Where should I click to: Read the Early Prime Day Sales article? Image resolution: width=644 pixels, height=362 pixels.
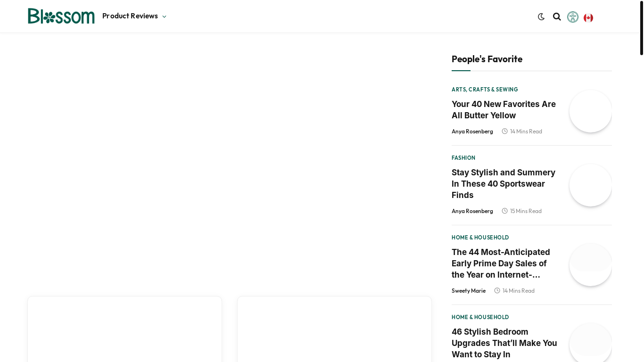[x=501, y=263]
